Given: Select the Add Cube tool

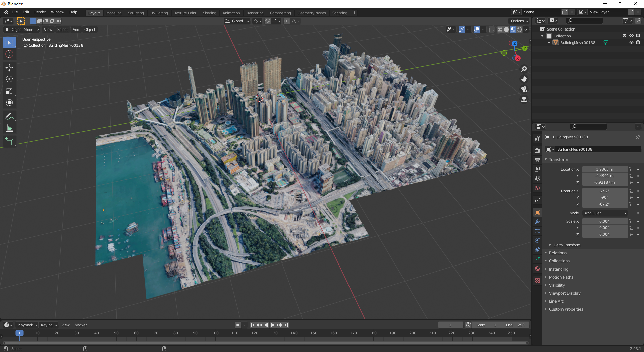Looking at the screenshot, I should tap(9, 142).
